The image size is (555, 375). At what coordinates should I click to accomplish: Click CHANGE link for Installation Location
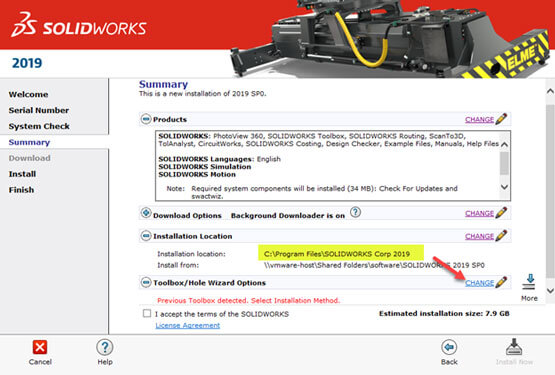point(479,236)
